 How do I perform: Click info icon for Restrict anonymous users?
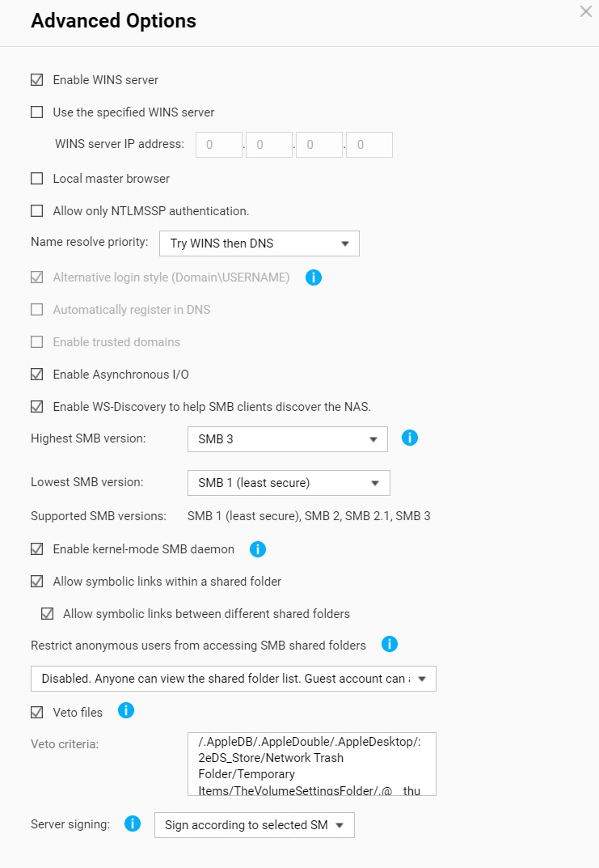coord(390,645)
